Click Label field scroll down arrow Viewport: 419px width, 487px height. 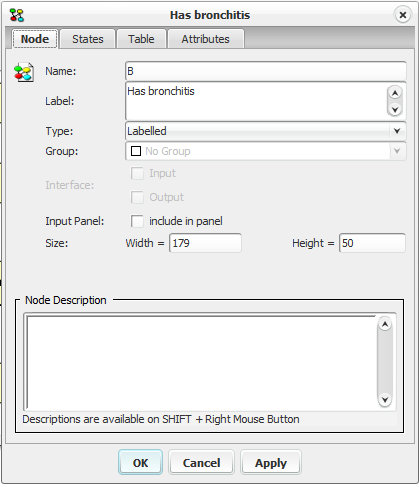(395, 109)
